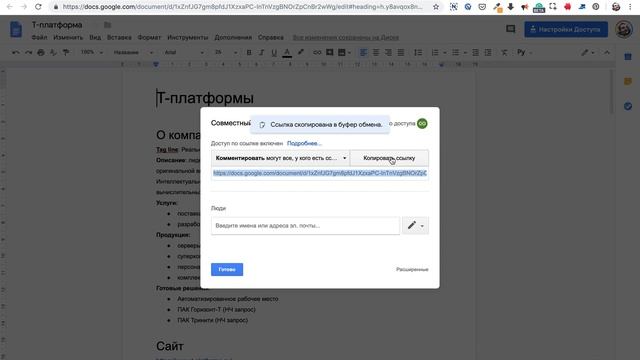Click the 'Копировать ссылку' button
640x360 pixels.
pos(389,158)
